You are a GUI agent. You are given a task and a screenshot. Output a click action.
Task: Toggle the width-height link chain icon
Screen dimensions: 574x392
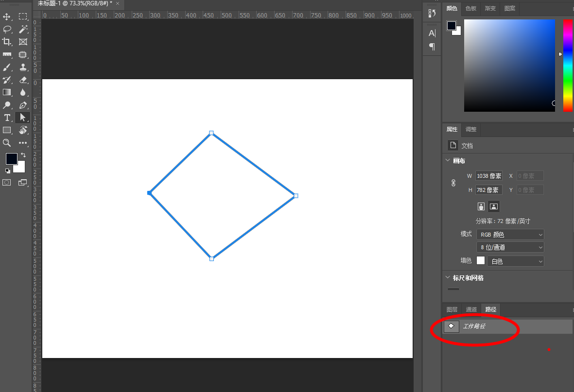pos(453,183)
